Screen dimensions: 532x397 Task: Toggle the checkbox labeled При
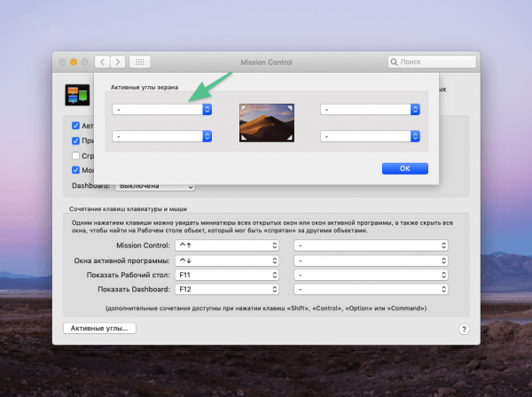point(75,141)
